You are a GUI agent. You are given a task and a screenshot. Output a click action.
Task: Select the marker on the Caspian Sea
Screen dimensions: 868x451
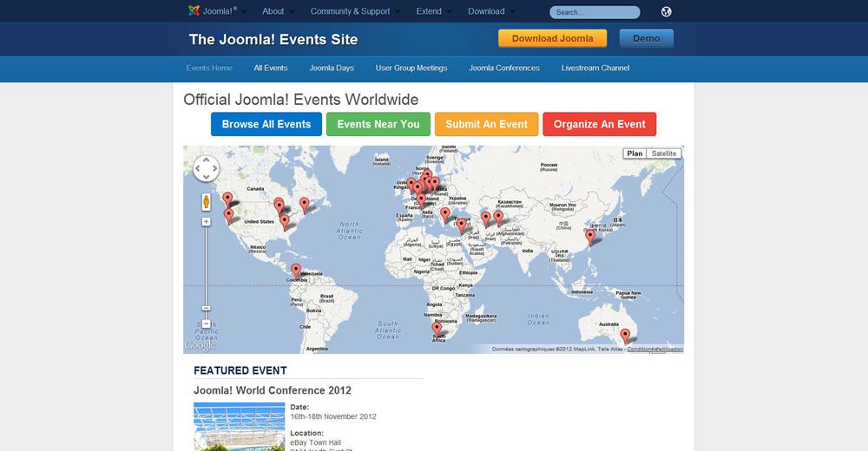(x=486, y=219)
